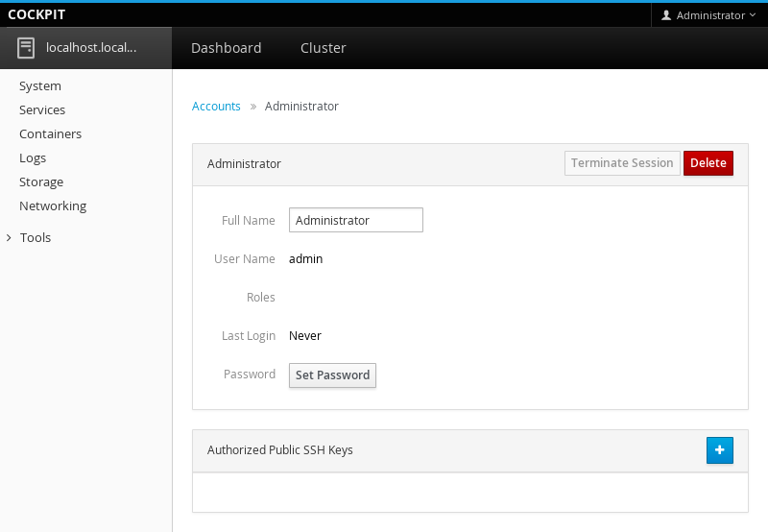This screenshot has height=532, width=768.
Task: Select Containers from the sidebar
Action: [x=50, y=133]
